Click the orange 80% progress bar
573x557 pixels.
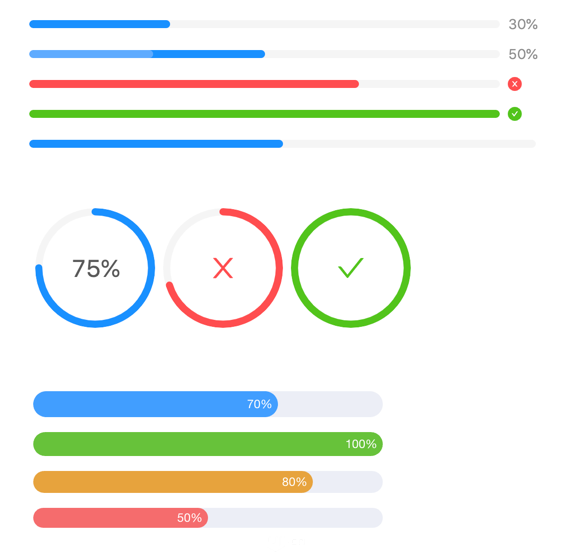208,482
